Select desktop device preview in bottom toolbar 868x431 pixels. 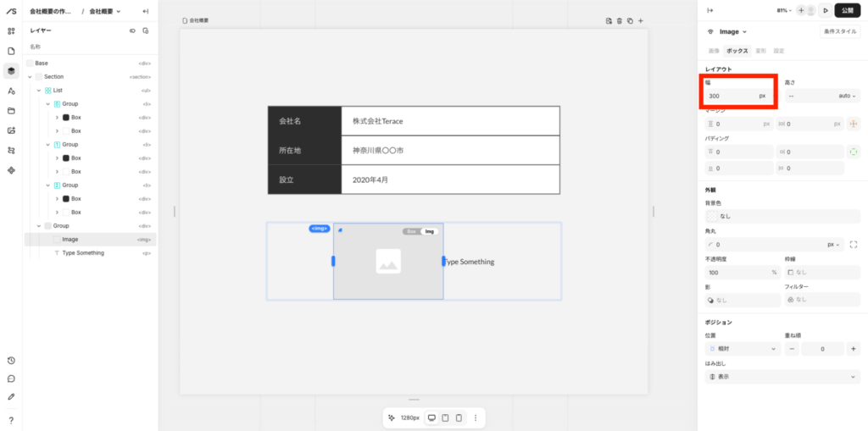pos(431,417)
